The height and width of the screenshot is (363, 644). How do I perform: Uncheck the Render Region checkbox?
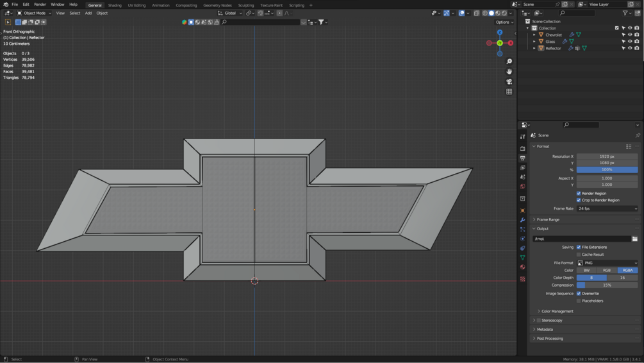579,193
